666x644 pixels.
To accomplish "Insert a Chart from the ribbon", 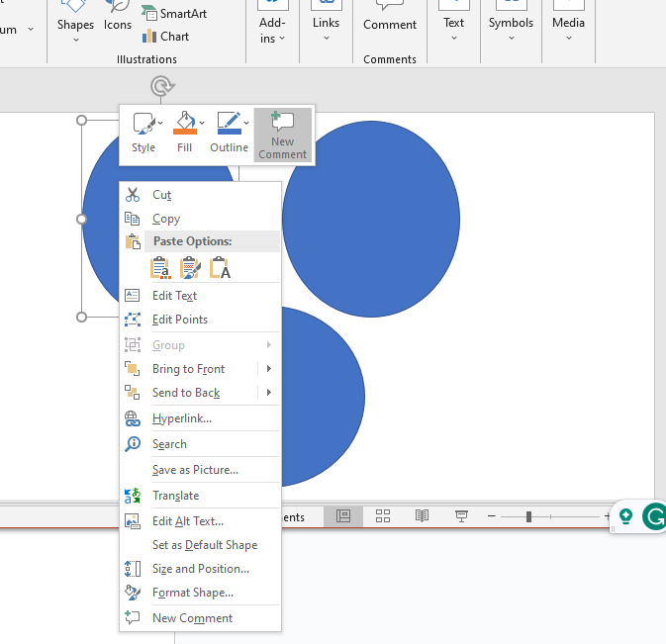I will (164, 37).
